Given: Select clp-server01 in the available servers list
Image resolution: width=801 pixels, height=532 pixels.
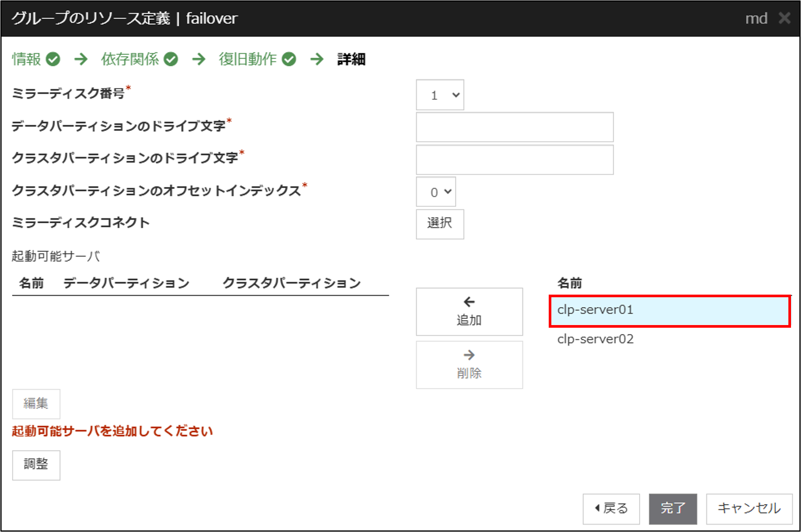Looking at the screenshot, I should pos(669,310).
